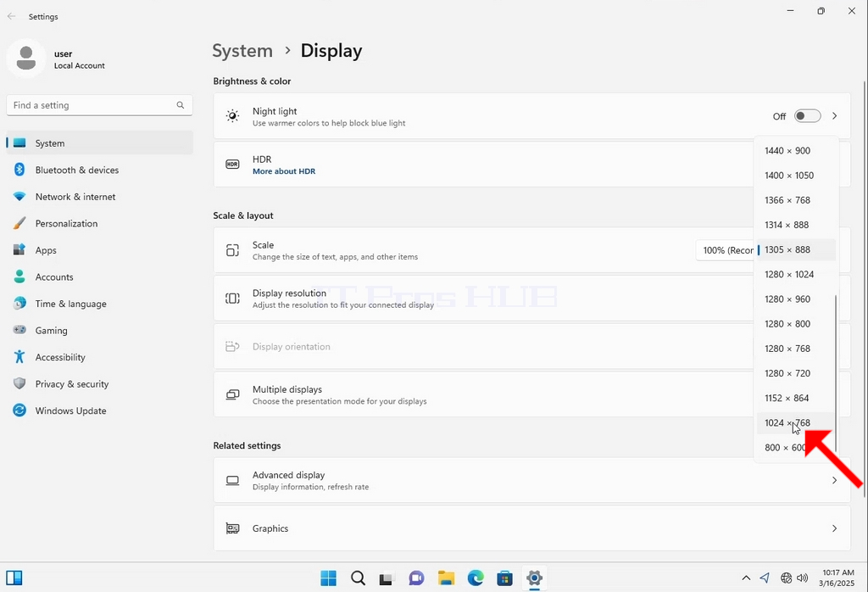Image resolution: width=868 pixels, height=592 pixels.
Task: Click the Night light sun icon
Action: [x=232, y=115]
